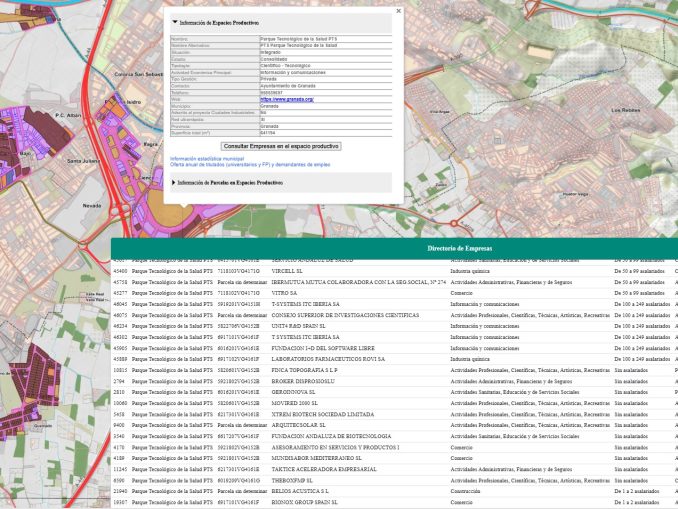The height and width of the screenshot is (509, 678).
Task: Click Consultar Empresas en el espacio productivo
Action: click(x=280, y=146)
